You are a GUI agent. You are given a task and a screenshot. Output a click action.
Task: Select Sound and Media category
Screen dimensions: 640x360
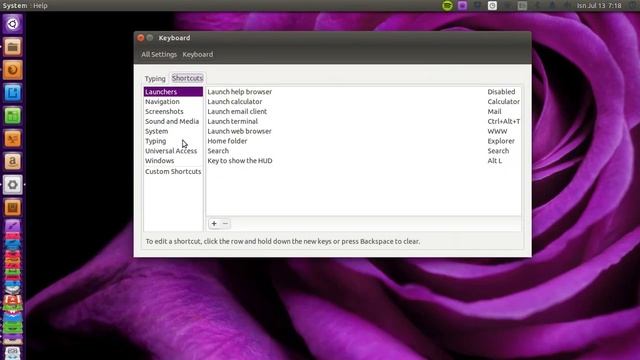pos(173,121)
